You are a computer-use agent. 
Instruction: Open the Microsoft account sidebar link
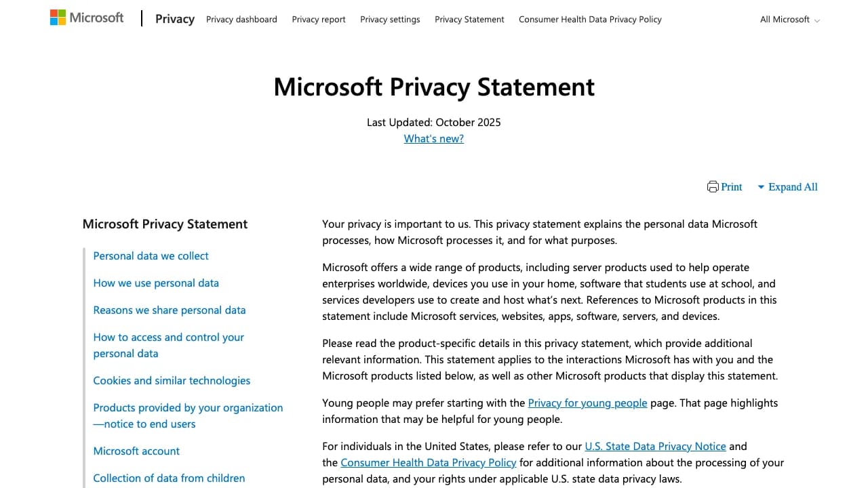[x=136, y=451]
